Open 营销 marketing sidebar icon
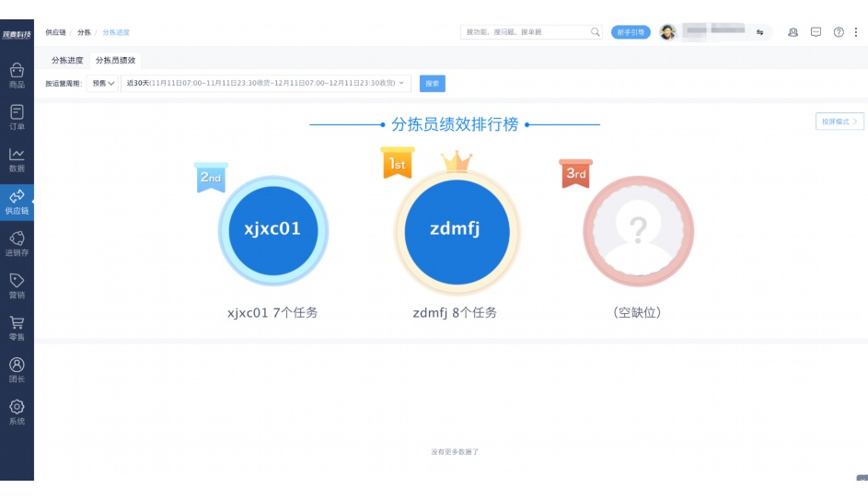Viewport: 868px width, 500px height. [17, 285]
